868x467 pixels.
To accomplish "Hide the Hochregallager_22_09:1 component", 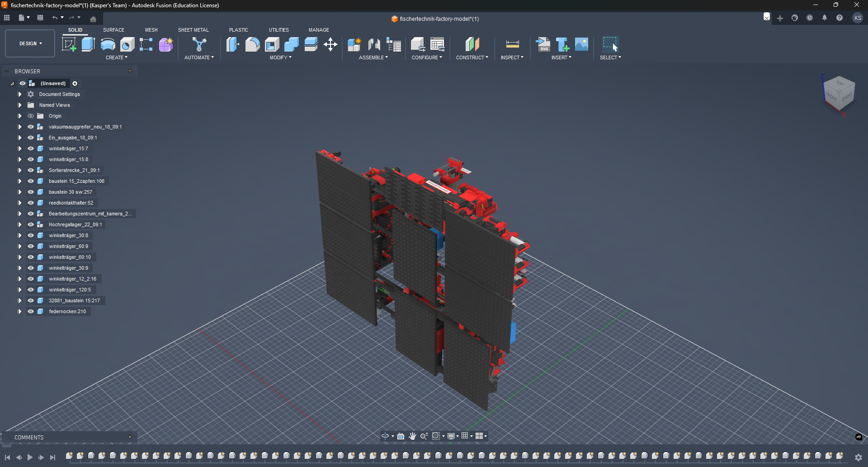I will (31, 224).
